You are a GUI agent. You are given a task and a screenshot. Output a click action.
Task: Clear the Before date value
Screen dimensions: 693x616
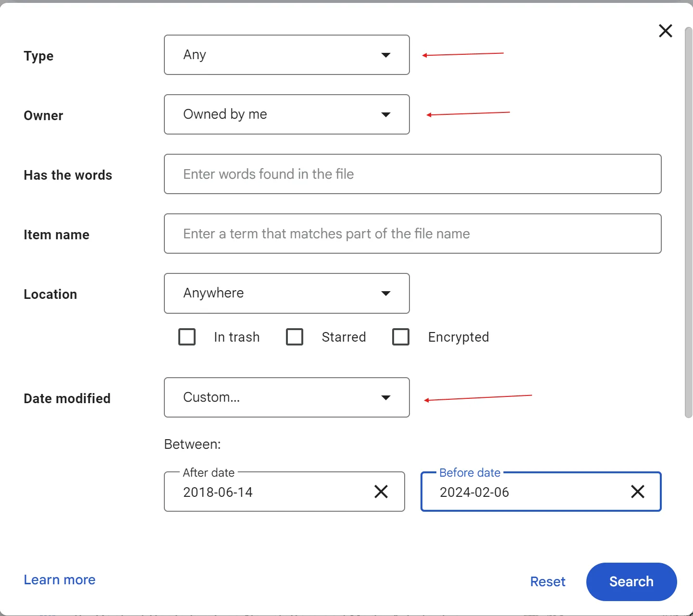click(638, 492)
